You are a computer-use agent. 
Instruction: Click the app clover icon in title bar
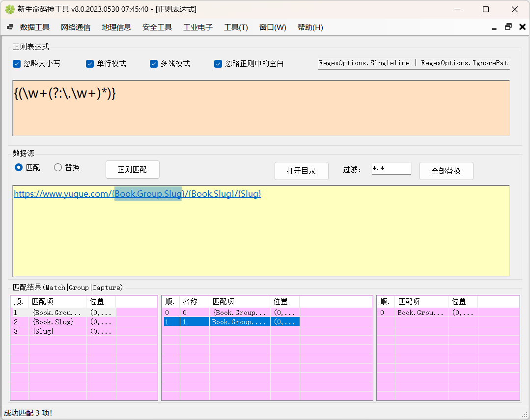pyautogui.click(x=9, y=9)
